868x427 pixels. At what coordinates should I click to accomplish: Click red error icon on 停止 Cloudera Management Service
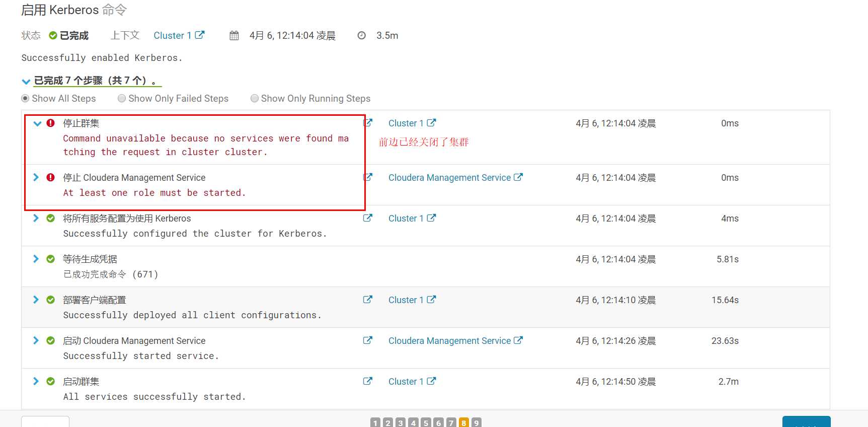click(x=51, y=177)
